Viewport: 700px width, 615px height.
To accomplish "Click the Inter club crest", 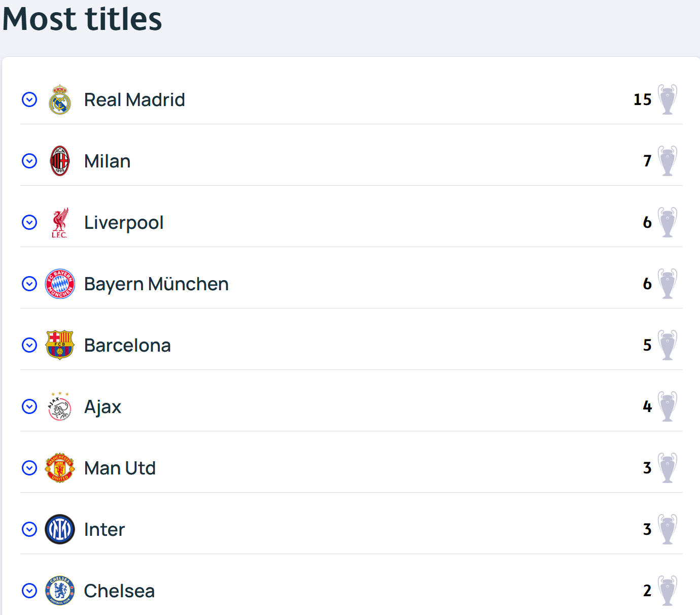I will (x=60, y=529).
